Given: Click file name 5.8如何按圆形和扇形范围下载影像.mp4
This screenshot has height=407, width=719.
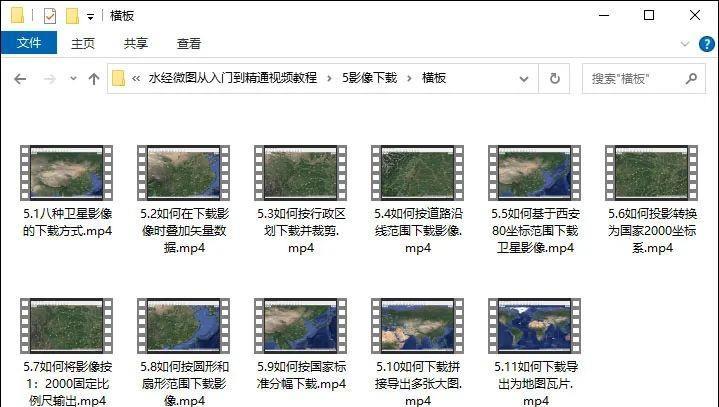Looking at the screenshot, I should tap(184, 383).
